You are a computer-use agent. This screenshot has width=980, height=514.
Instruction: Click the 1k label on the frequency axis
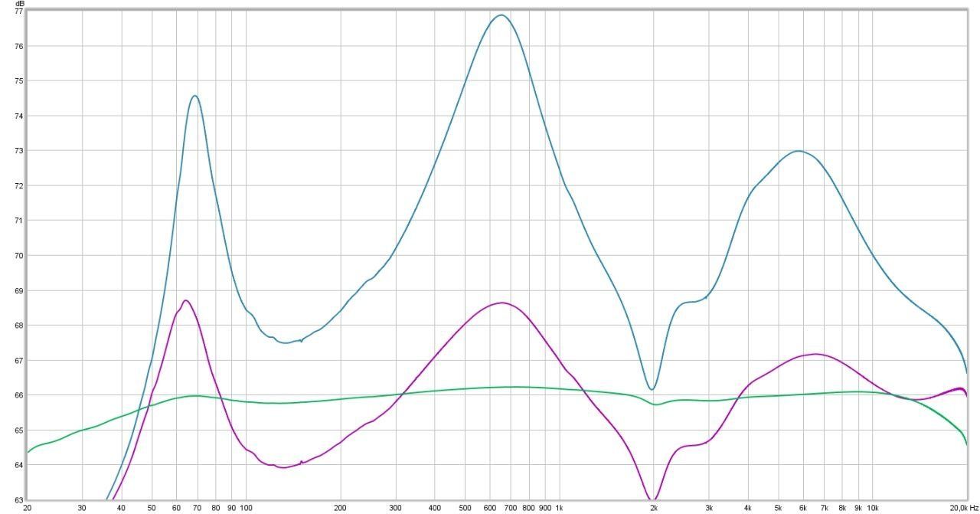559,508
